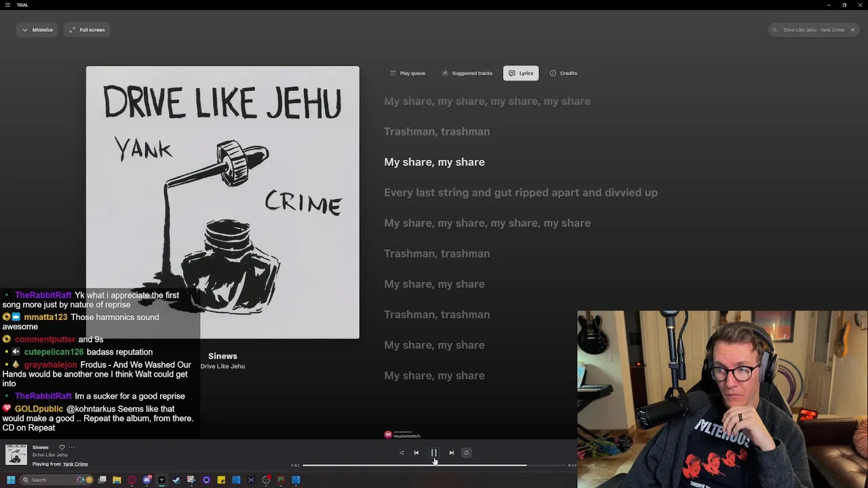Image resolution: width=868 pixels, height=488 pixels.
Task: Click the small album thumbnail in the player bar
Action: tap(16, 455)
